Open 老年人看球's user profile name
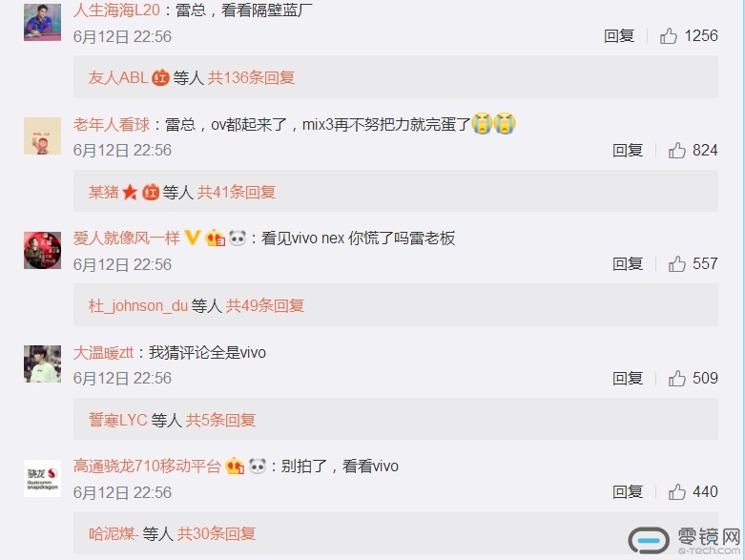This screenshot has height=560, width=745. 112,124
